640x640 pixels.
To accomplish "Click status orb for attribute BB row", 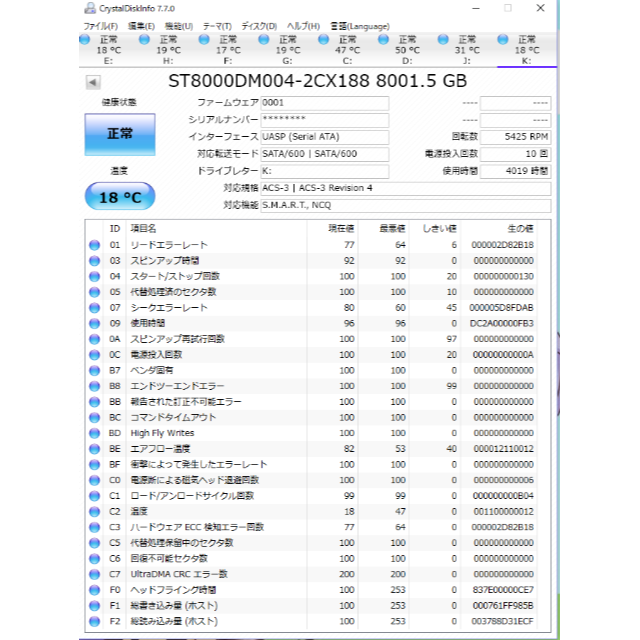I will tap(94, 402).
